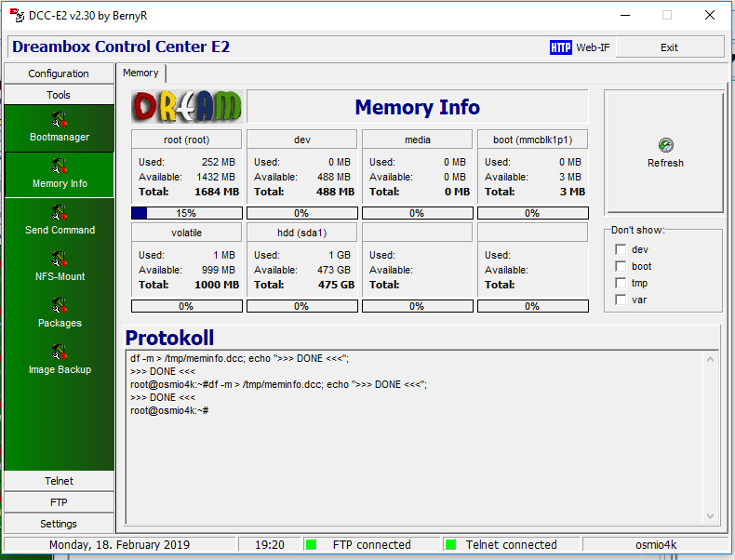Click the dev partition header

coord(301,140)
